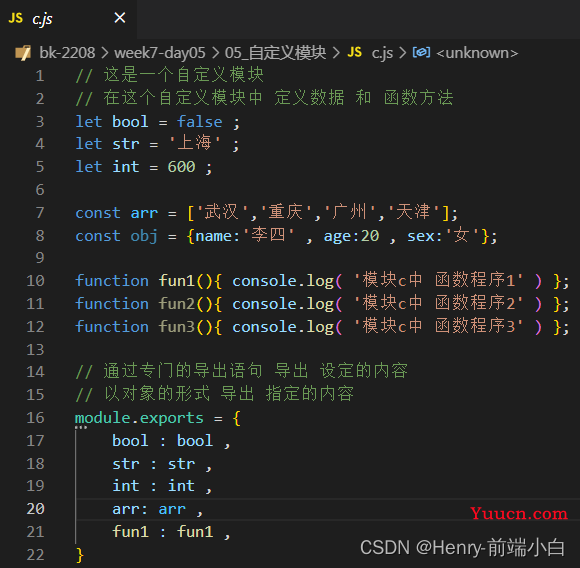Click line number 22 in gutter

pos(36,555)
